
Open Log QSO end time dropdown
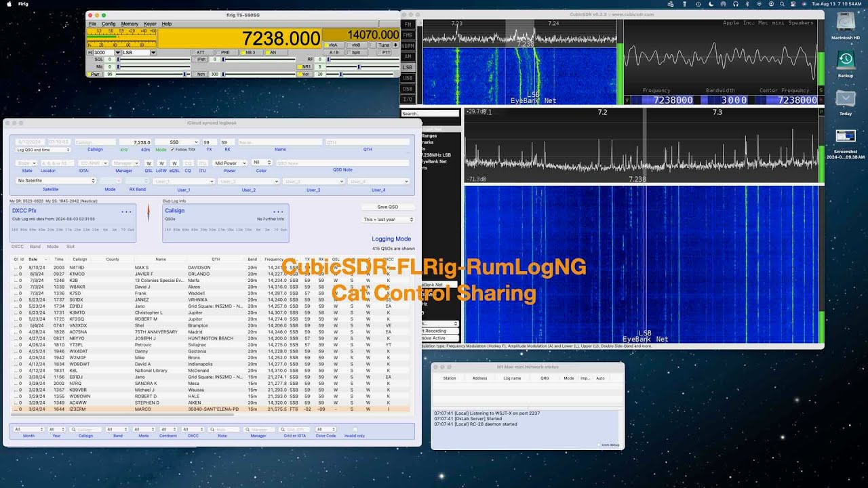pos(43,149)
